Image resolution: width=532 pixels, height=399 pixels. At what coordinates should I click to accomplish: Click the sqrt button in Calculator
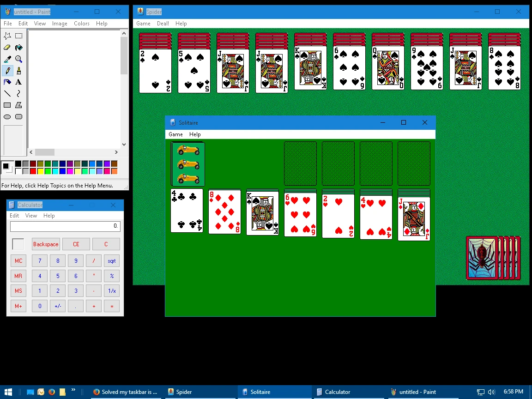pos(112,261)
